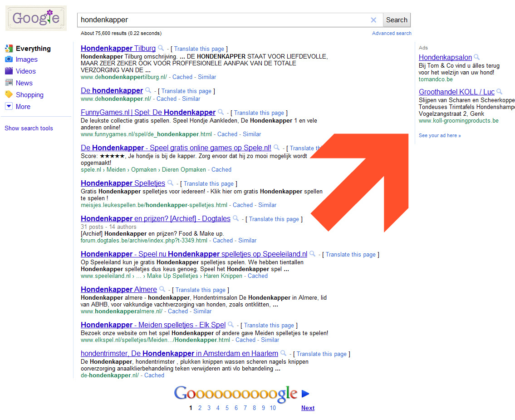Go to results page 5

(227, 408)
